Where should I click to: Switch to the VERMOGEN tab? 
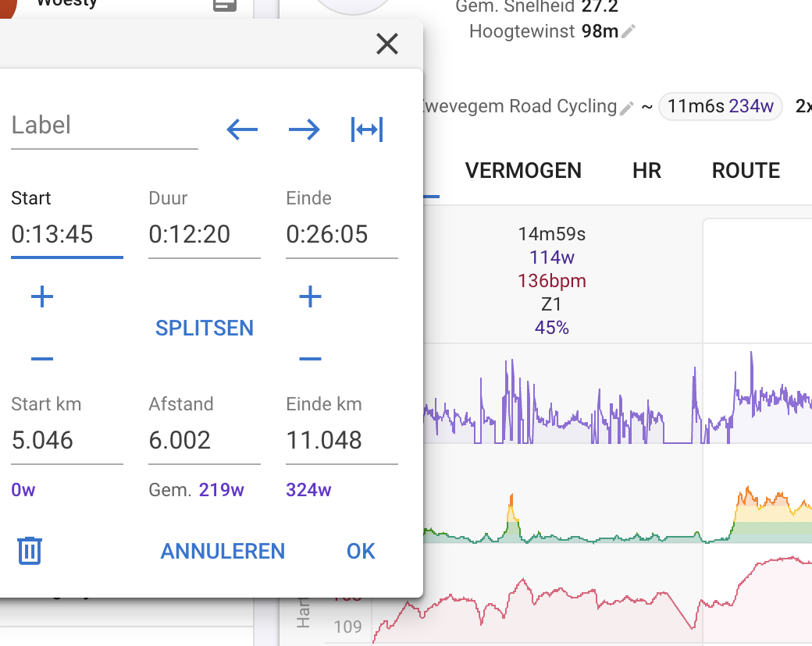click(x=523, y=171)
